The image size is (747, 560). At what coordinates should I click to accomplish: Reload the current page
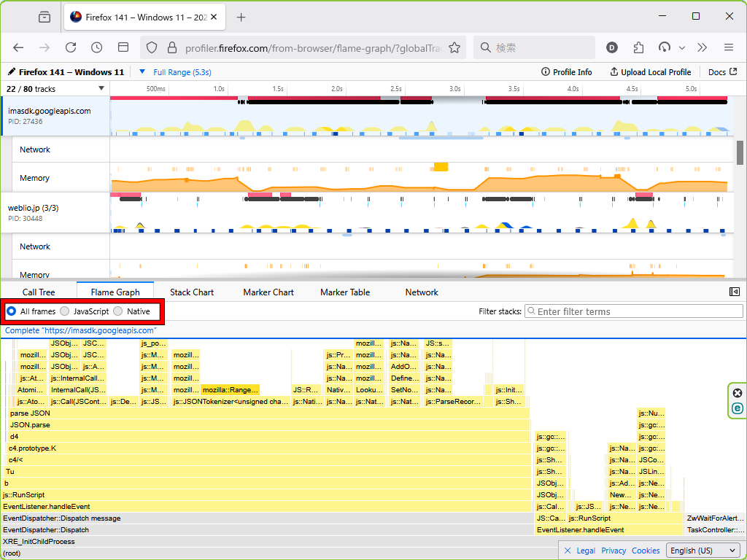71,47
